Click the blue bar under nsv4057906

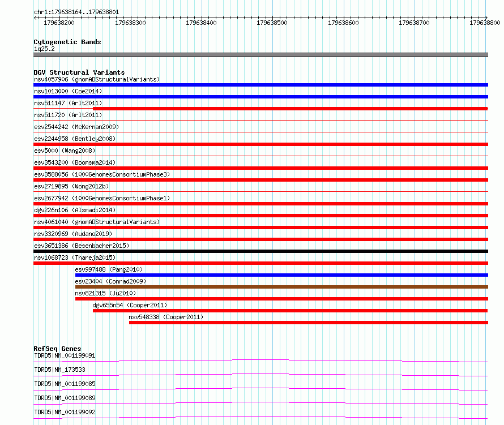(x=260, y=85)
